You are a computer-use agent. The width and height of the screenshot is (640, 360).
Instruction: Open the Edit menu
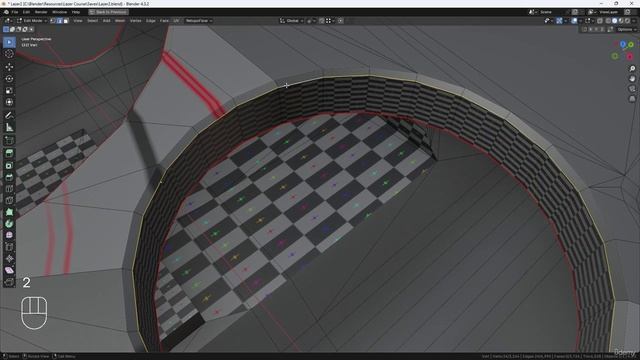[x=26, y=12]
